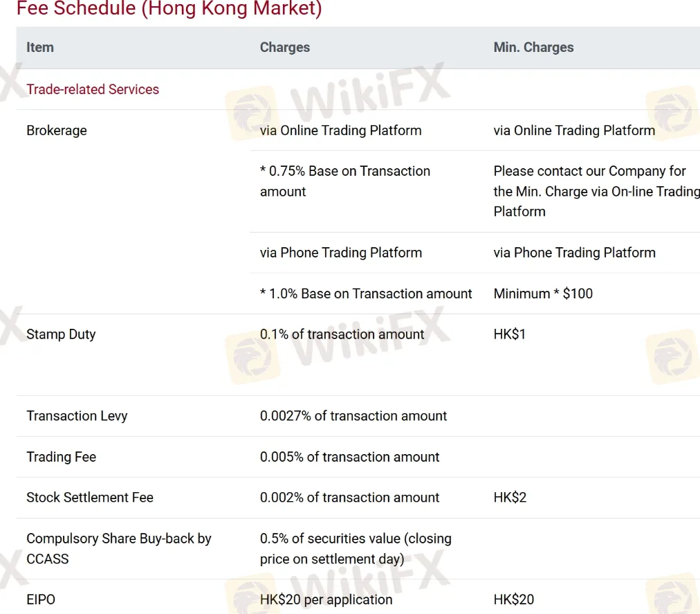This screenshot has height=614, width=700.
Task: Select the Trading Fee row label
Action: (x=61, y=457)
